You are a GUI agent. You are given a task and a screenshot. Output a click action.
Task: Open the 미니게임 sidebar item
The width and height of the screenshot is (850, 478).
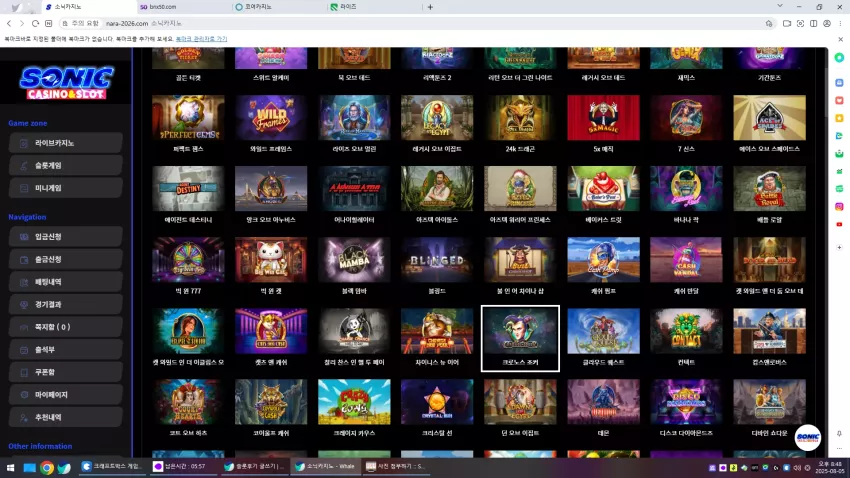point(66,188)
